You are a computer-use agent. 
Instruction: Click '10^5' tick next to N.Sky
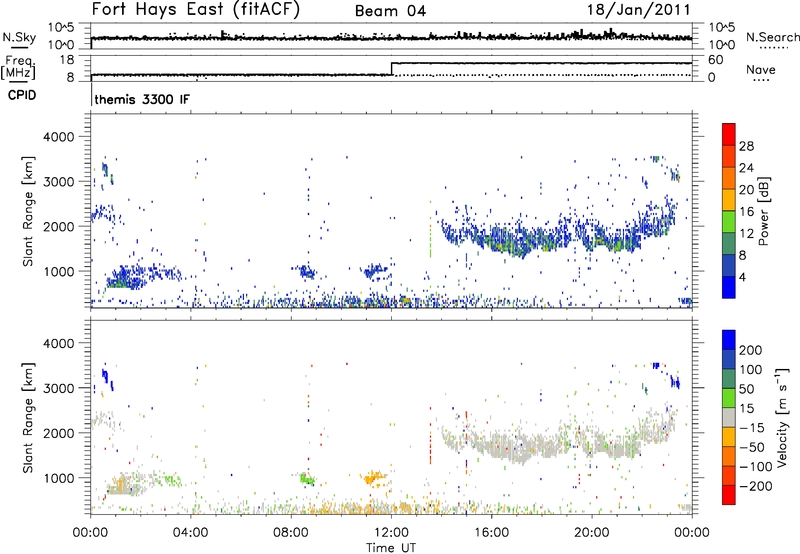point(61,28)
